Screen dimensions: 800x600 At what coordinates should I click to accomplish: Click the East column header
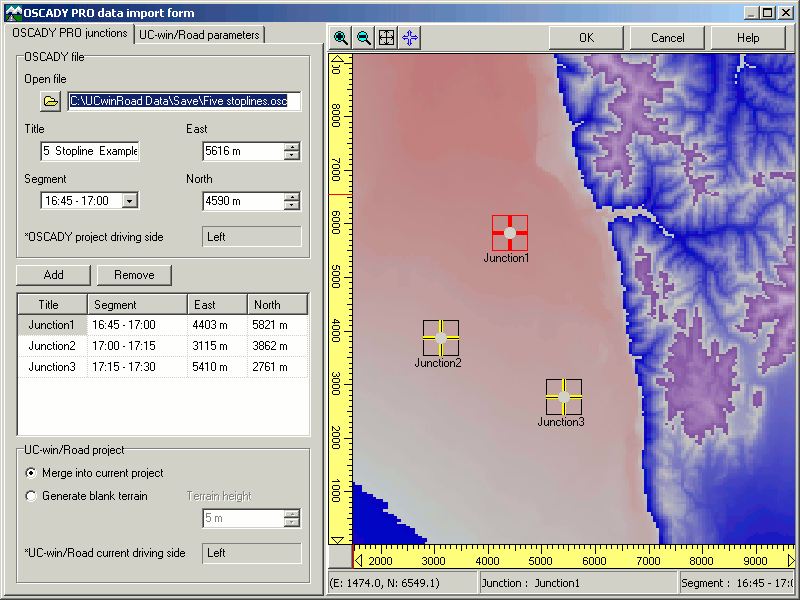(217, 305)
